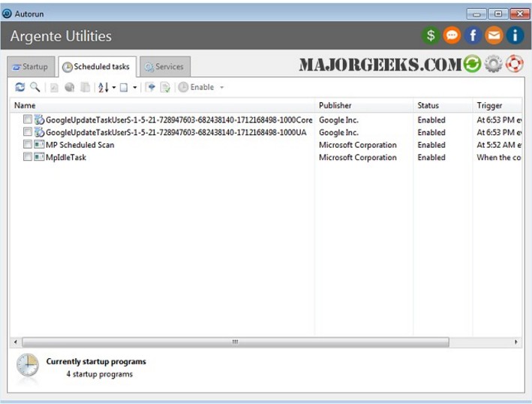Tick the MpIdleTask checkbox
Screen dimensions: 532x404
pyautogui.click(x=28, y=157)
